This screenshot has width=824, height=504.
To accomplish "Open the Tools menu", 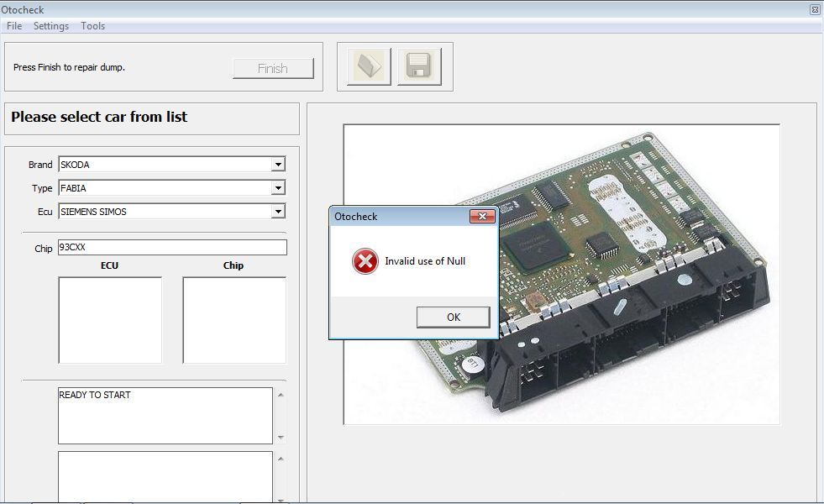I will (x=92, y=26).
